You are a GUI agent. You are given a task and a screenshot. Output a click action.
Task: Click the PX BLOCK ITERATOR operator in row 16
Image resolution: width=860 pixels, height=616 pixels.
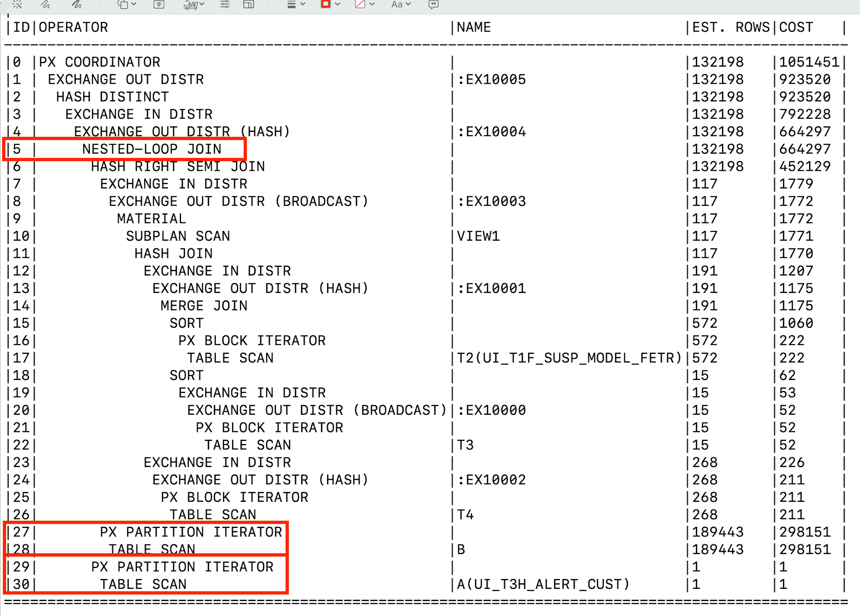(x=252, y=340)
